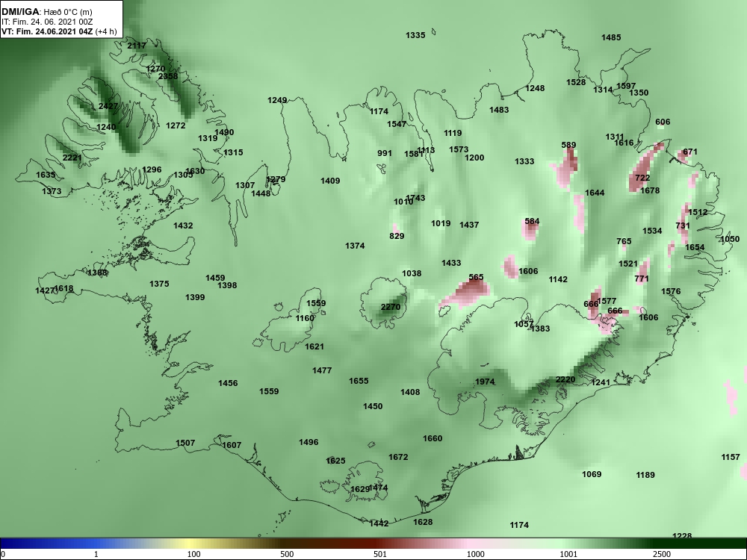Viewport: 747px width, 560px height.
Task: Click the 771 height label
Action: click(x=642, y=279)
